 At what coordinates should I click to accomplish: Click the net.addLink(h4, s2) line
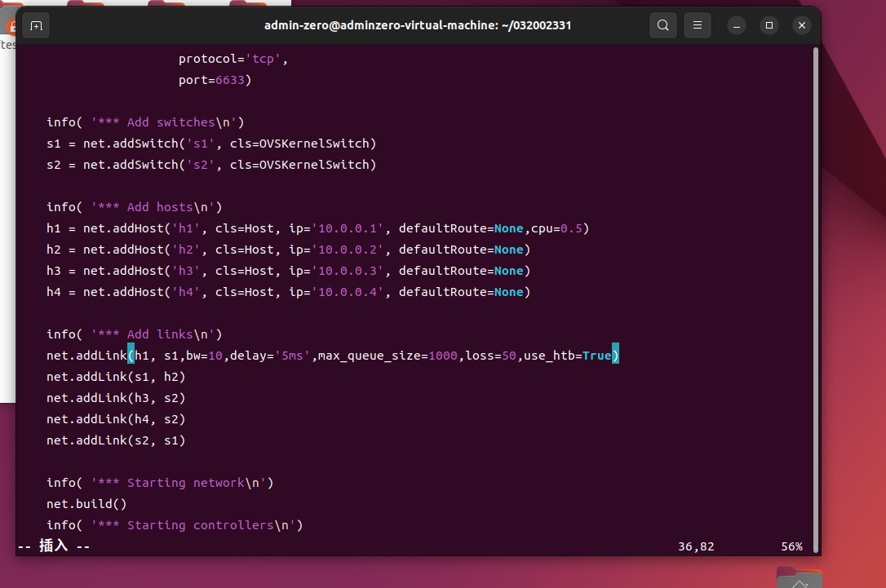point(116,419)
